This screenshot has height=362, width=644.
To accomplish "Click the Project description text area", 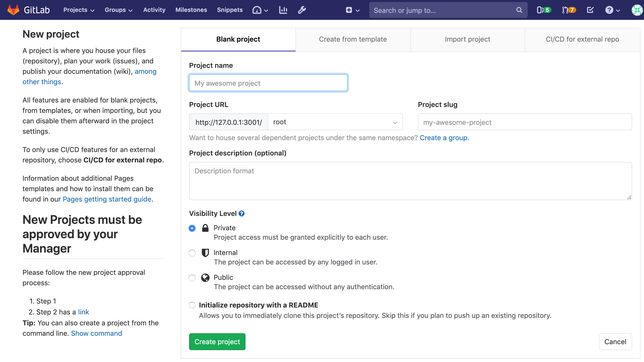I will point(410,181).
